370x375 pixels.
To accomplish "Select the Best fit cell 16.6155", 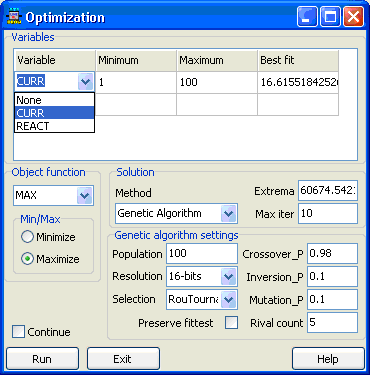I will tap(298, 82).
